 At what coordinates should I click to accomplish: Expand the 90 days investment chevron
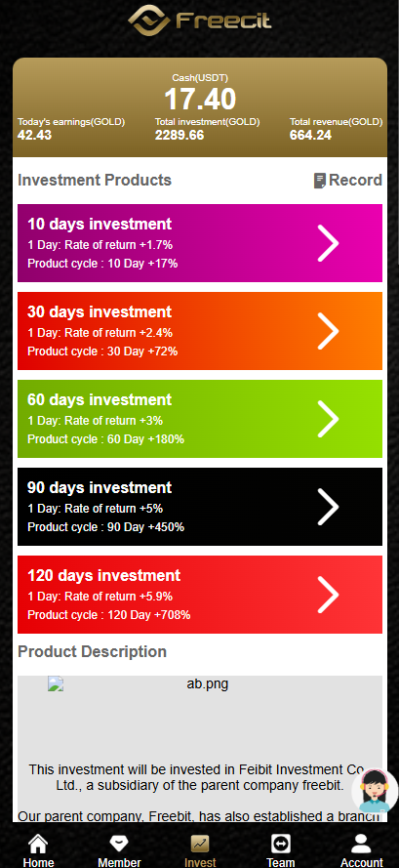(328, 507)
